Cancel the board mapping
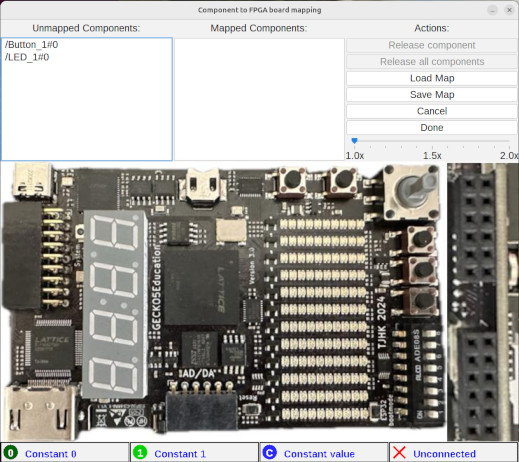This screenshot has width=519, height=462. [432, 111]
